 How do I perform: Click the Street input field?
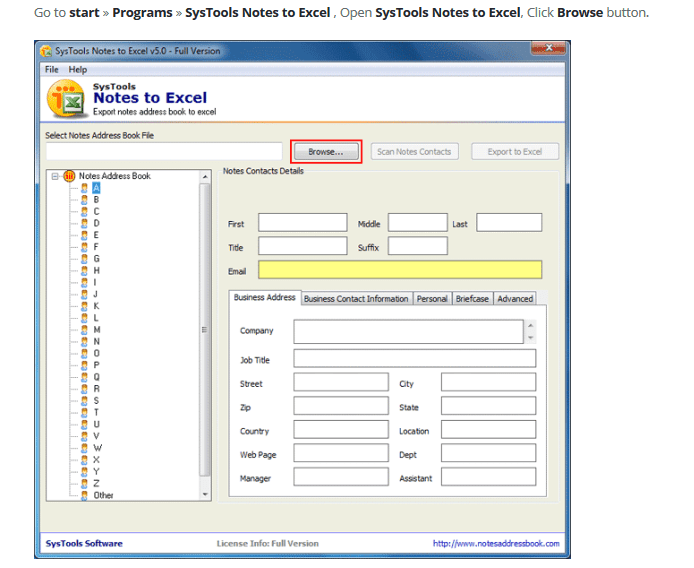click(341, 382)
